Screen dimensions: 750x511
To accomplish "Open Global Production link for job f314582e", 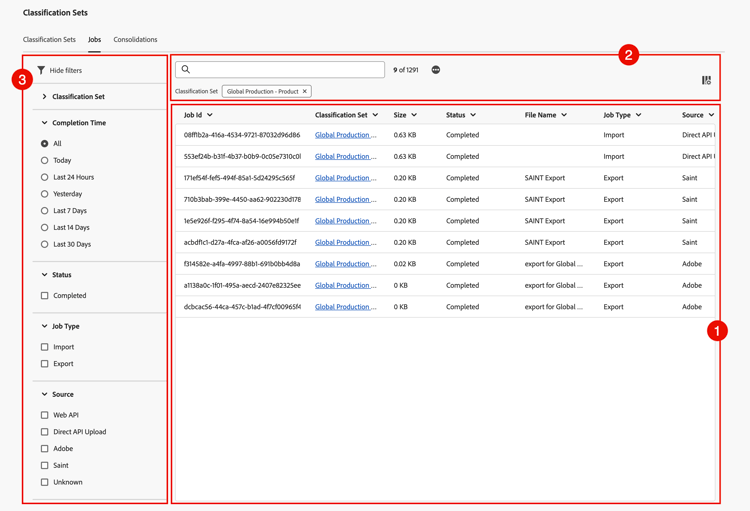I will pos(345,264).
